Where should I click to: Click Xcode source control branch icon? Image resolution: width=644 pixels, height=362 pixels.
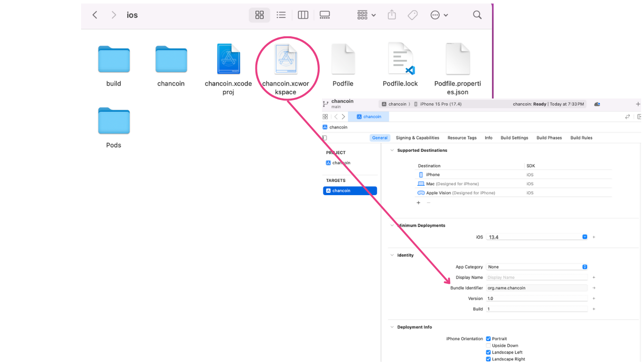tap(325, 104)
